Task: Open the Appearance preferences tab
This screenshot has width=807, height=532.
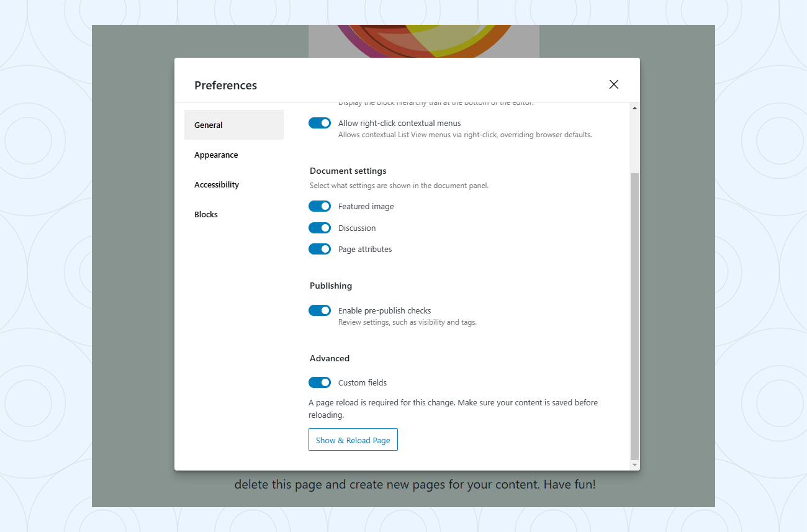Action: 234,155
